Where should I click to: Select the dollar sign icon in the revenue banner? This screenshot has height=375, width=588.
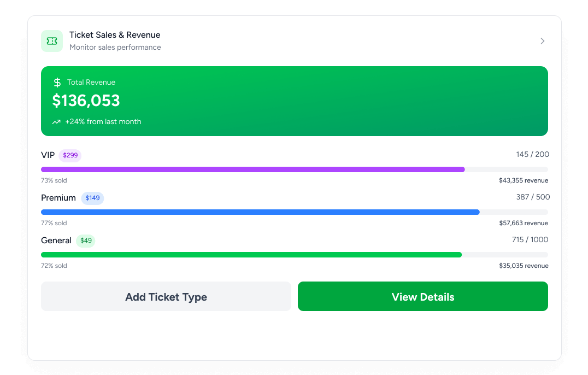coord(57,82)
